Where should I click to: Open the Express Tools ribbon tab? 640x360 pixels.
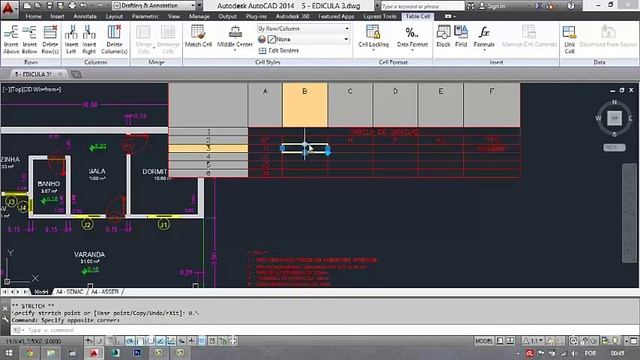point(380,16)
